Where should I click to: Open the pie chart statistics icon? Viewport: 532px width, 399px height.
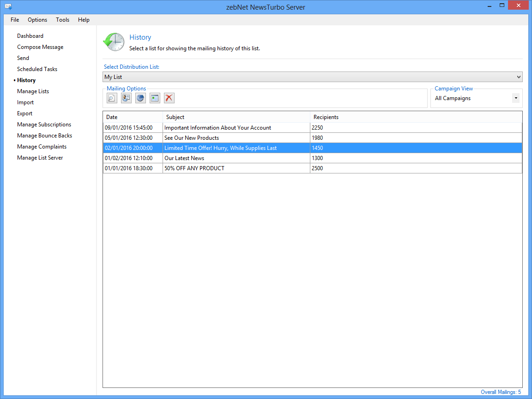point(140,98)
